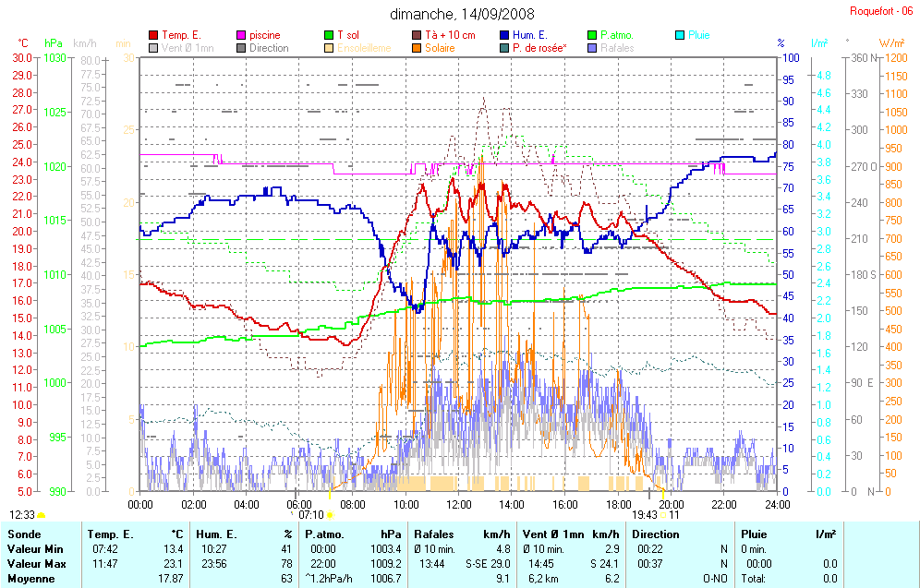Select the dark gray Direction legend square
920x588 pixels.
pyautogui.click(x=241, y=48)
